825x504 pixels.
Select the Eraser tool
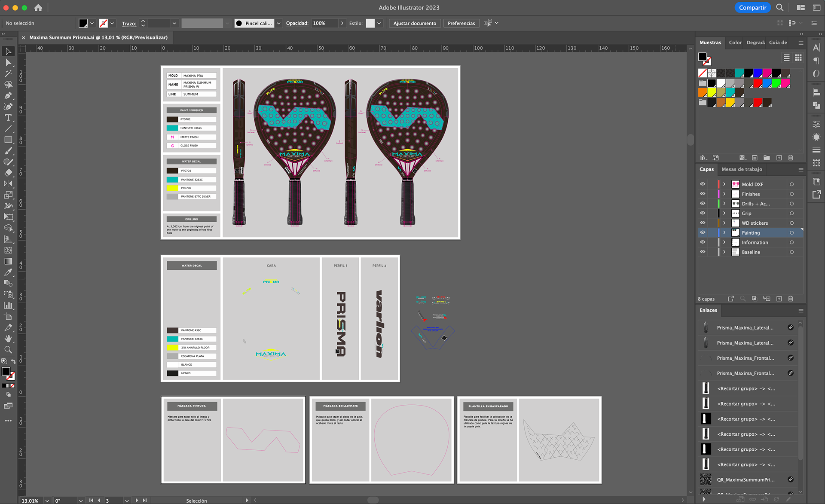(x=8, y=173)
